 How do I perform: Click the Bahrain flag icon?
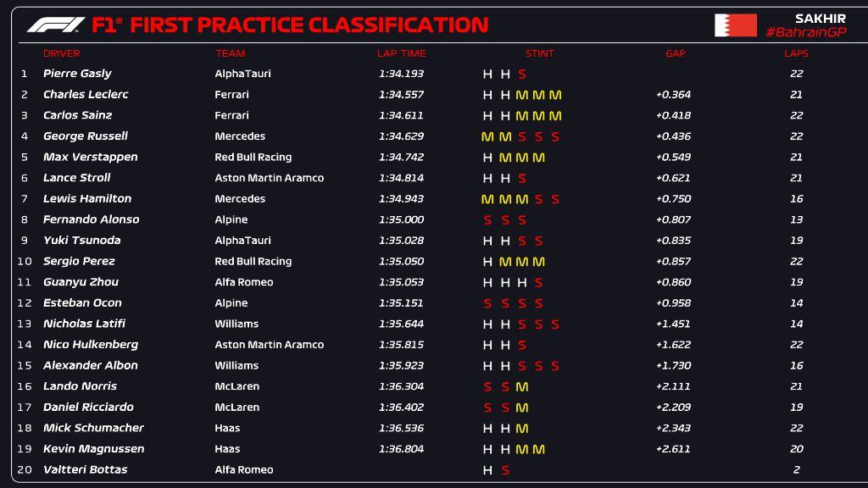click(735, 25)
